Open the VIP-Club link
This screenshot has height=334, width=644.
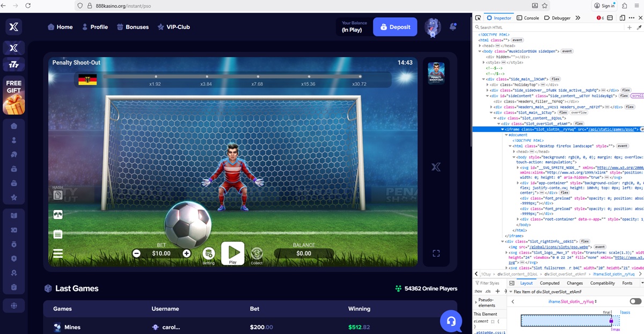(x=173, y=27)
